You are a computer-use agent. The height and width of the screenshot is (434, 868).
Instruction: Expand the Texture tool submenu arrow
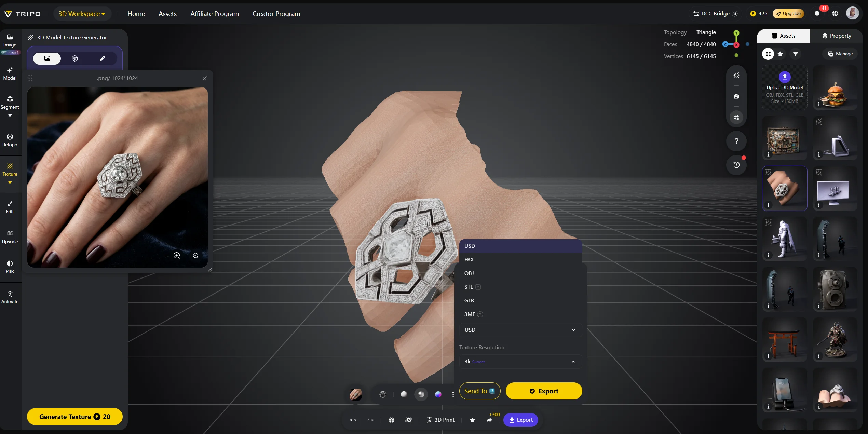pos(10,182)
